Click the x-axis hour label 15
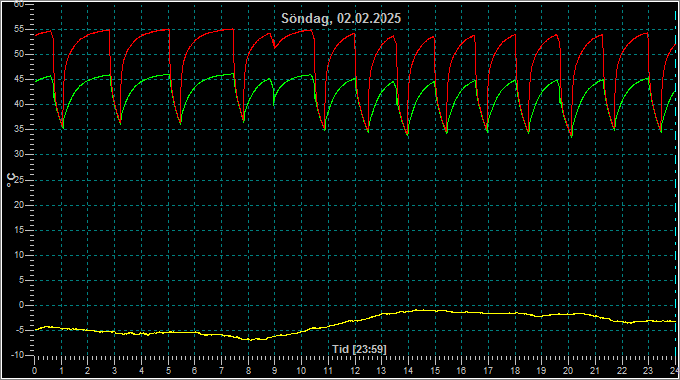This screenshot has width=680, height=380. tap(435, 371)
